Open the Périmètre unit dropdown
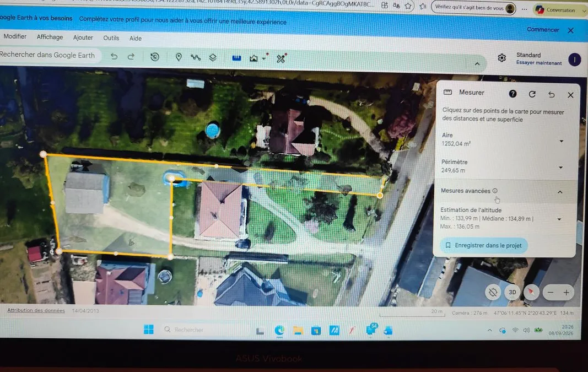Viewport: 588px width, 372px height. (x=561, y=168)
